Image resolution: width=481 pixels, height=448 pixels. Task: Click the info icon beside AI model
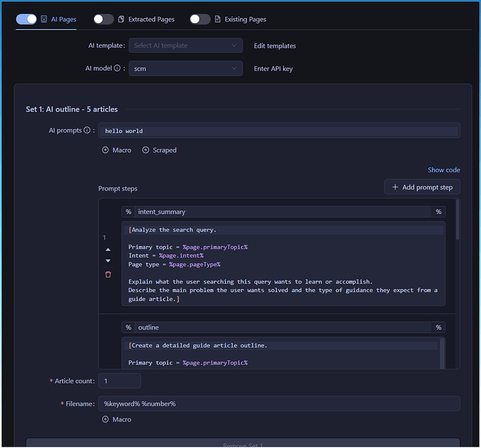117,69
